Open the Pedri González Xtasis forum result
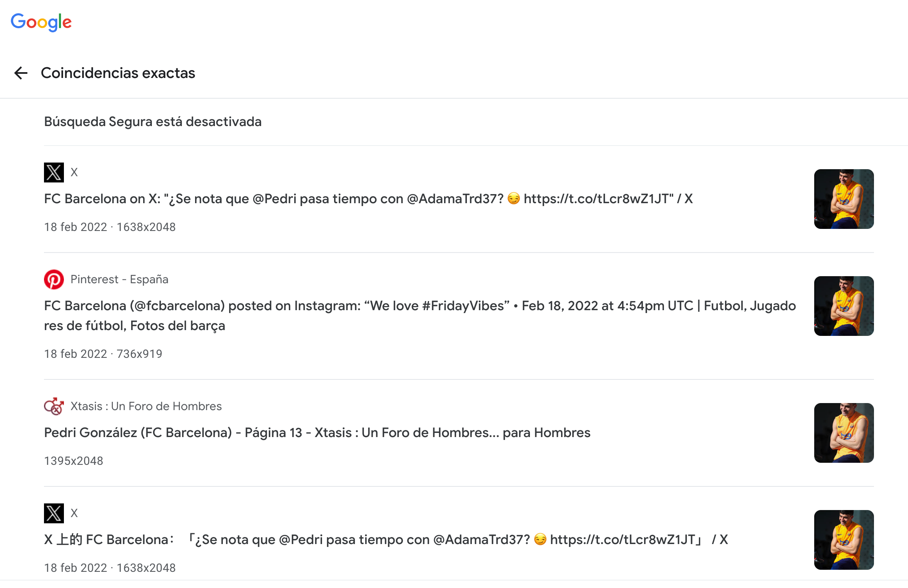Image resolution: width=908 pixels, height=588 pixels. [x=317, y=433]
